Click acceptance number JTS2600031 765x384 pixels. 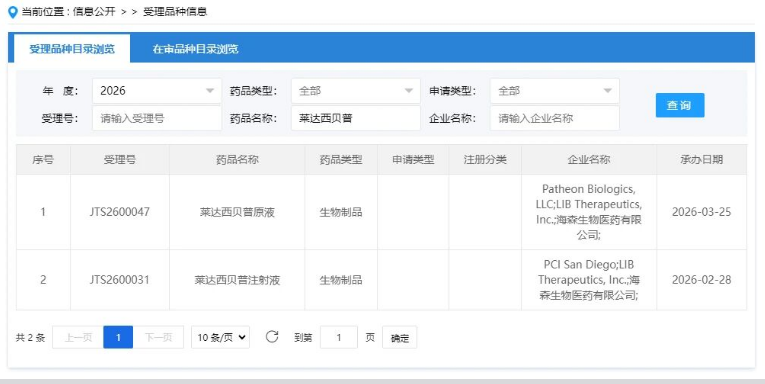coord(120,280)
